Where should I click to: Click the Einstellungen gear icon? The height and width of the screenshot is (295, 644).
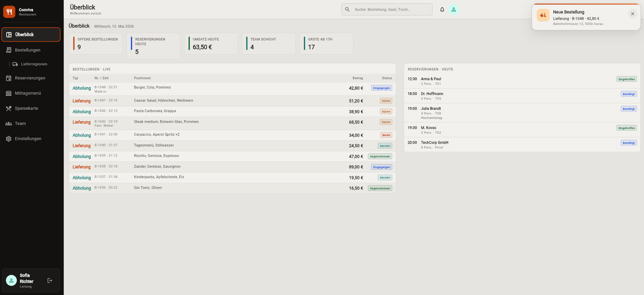(9, 139)
